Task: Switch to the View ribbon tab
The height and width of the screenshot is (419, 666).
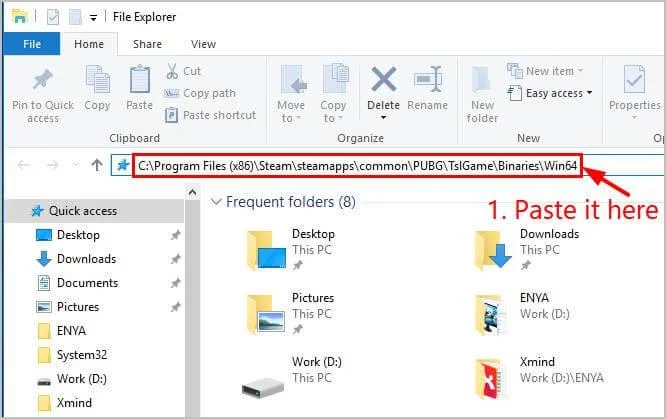Action: click(203, 44)
